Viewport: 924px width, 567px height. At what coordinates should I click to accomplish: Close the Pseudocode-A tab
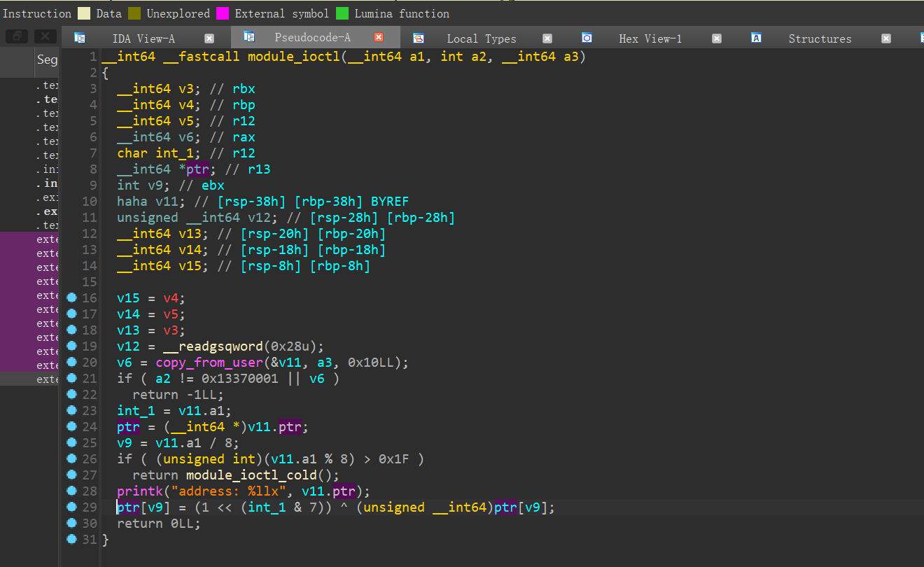[x=379, y=37]
